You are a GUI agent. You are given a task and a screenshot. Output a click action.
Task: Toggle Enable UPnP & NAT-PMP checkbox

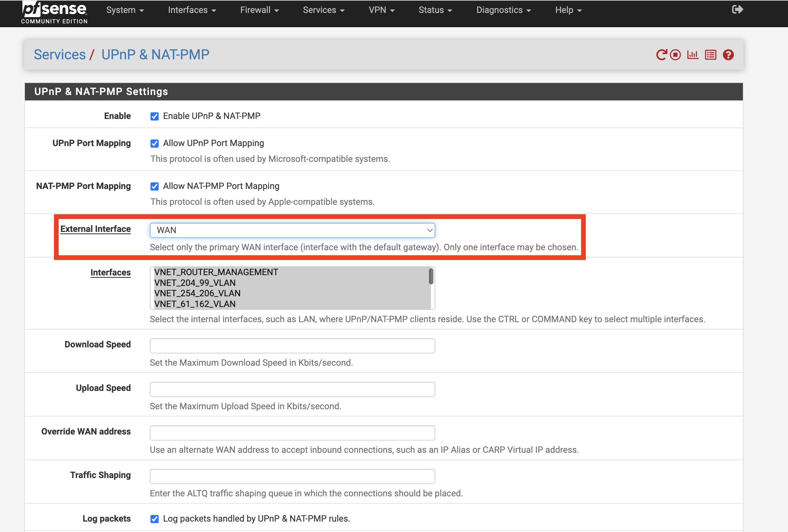(x=155, y=116)
